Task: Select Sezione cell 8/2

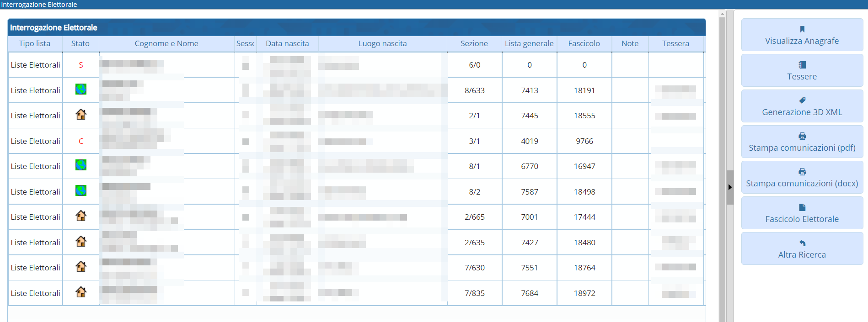Action: pos(475,192)
